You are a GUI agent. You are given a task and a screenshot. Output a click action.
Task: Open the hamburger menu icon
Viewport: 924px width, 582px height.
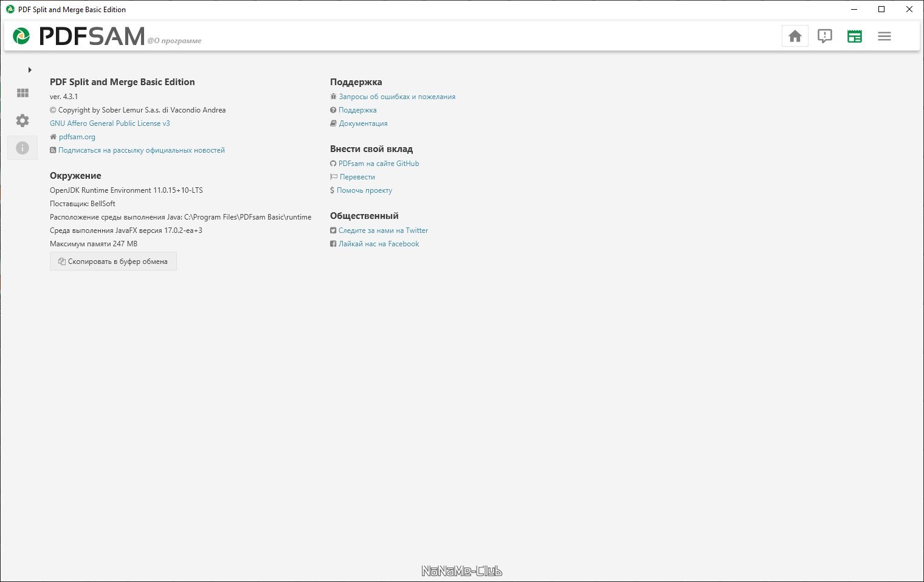click(x=884, y=36)
